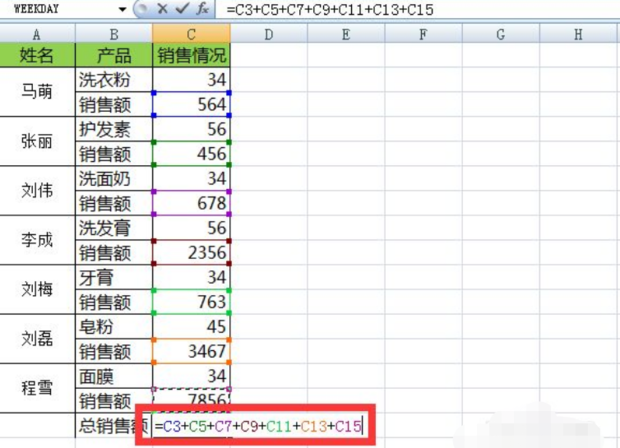Select the merged cell 程雪
Screen dimensions: 620x448
pyautogui.click(x=37, y=388)
